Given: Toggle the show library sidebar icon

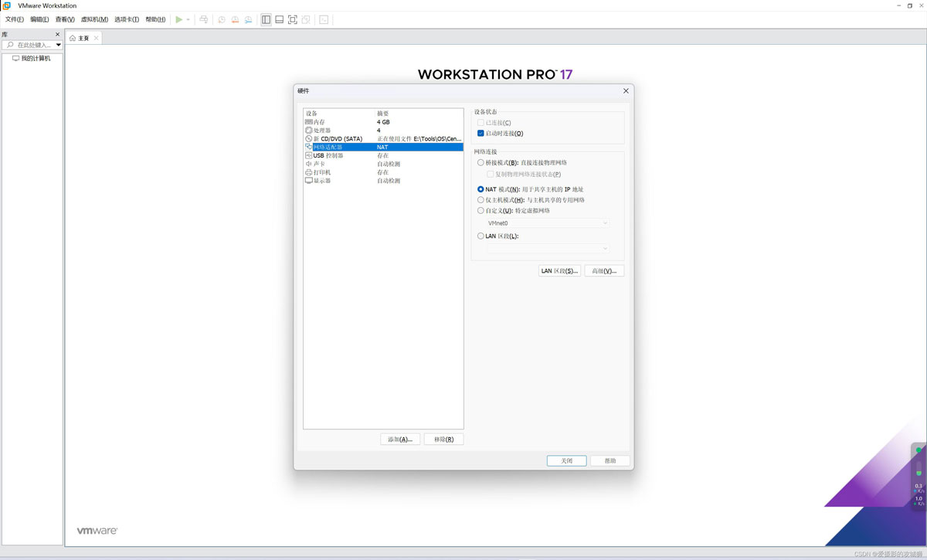Looking at the screenshot, I should coord(266,19).
